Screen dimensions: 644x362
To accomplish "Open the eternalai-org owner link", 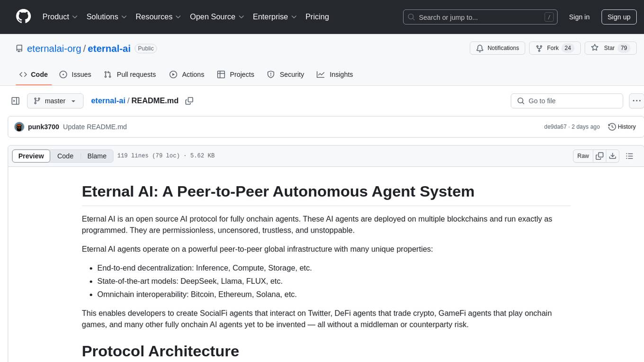I will 54,48.
